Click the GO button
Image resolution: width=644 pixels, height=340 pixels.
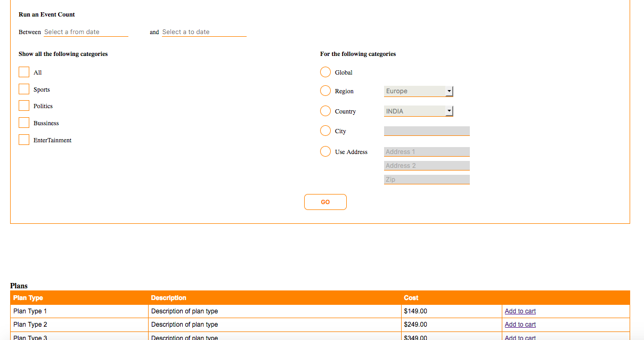tap(325, 202)
